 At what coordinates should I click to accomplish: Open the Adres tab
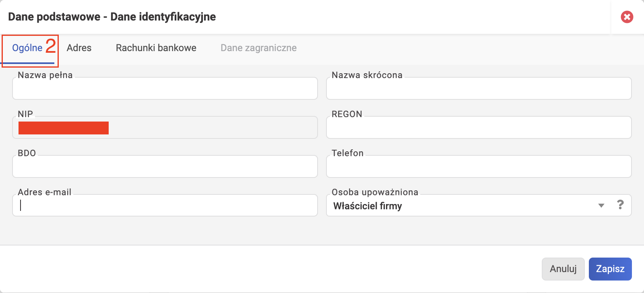click(x=79, y=48)
